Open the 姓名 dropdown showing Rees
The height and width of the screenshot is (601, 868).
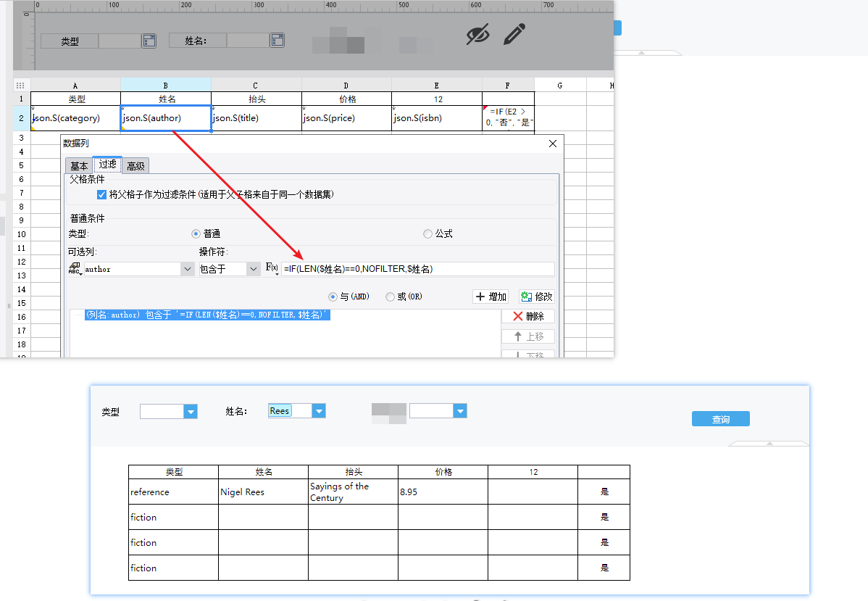pyautogui.click(x=319, y=411)
